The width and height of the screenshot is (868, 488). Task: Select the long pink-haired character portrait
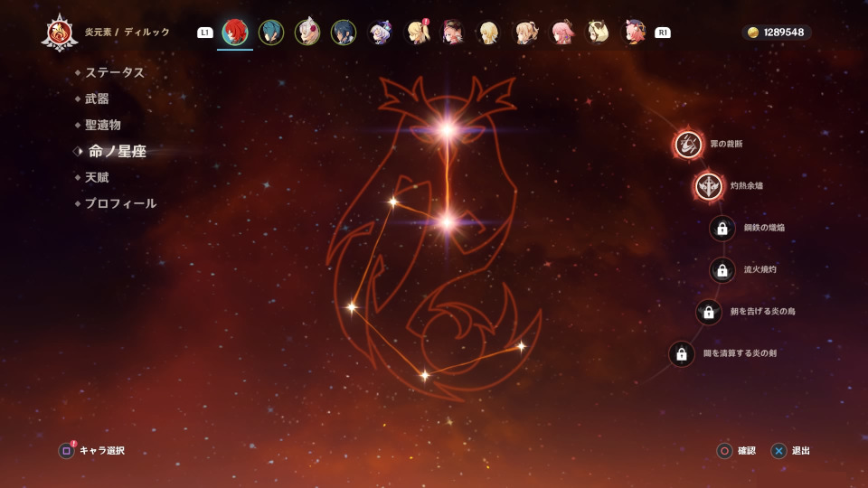[561, 33]
